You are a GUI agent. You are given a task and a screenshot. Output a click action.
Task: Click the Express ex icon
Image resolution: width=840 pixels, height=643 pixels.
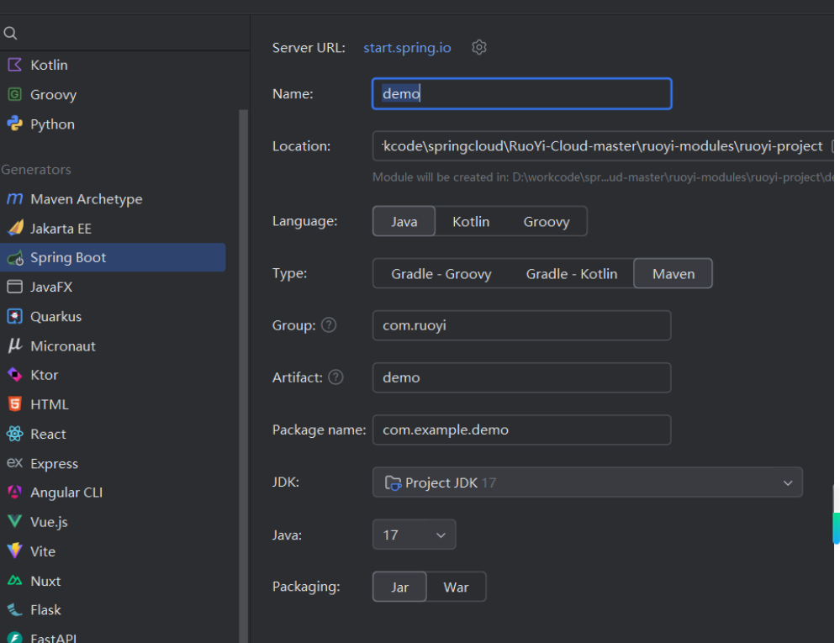click(x=14, y=462)
